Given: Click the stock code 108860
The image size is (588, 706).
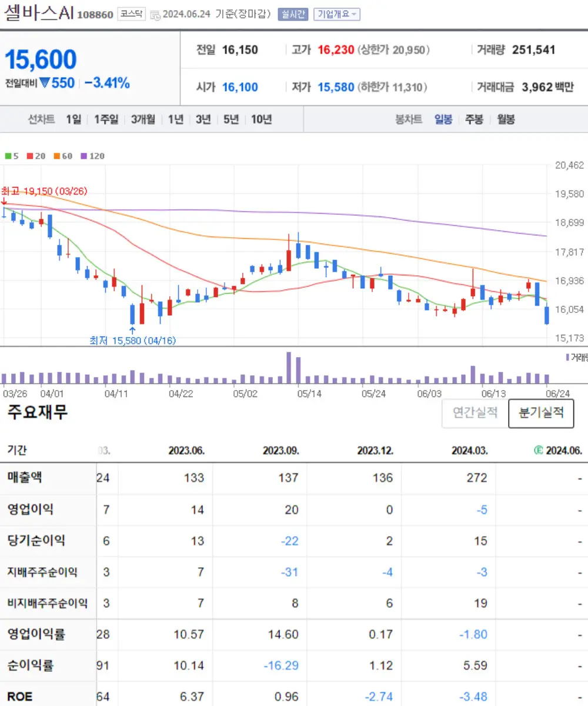Looking at the screenshot, I should click(x=95, y=15).
